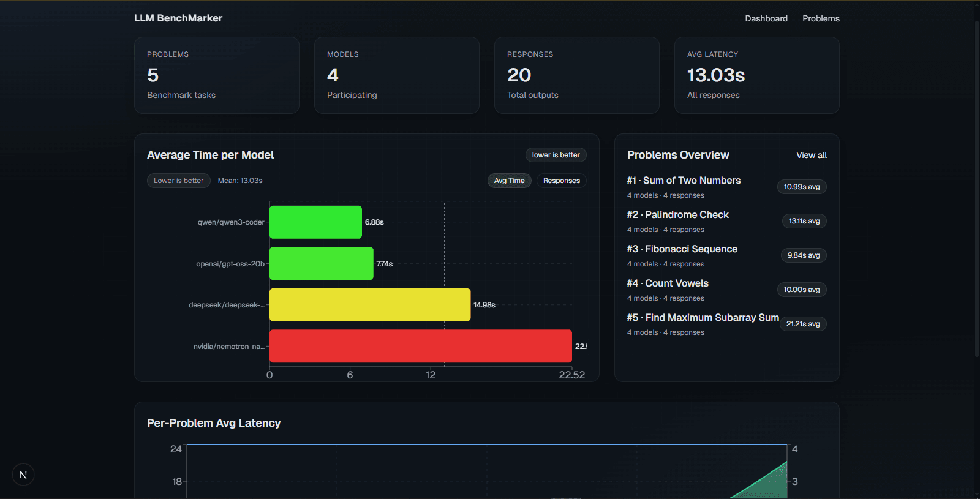Image resolution: width=980 pixels, height=499 pixels.
Task: Switch chart to Responses view
Action: click(562, 181)
